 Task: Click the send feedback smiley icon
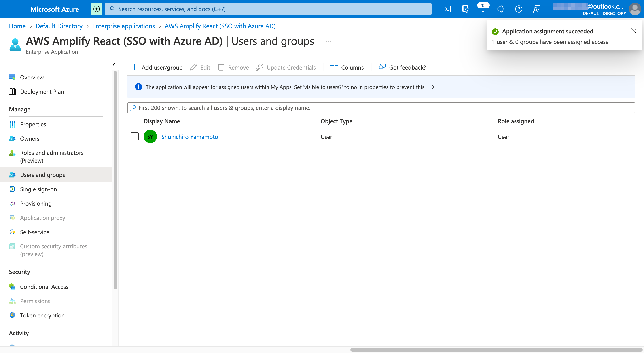coord(536,9)
